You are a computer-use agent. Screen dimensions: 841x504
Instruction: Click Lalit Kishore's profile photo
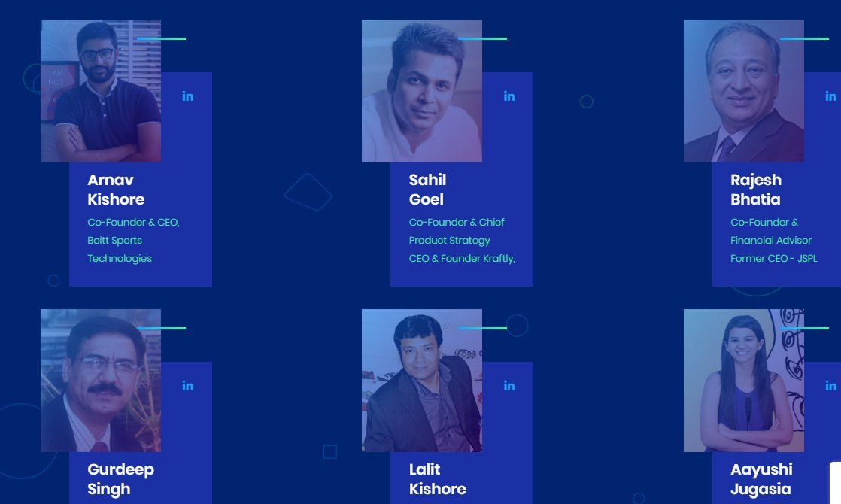pyautogui.click(x=422, y=381)
